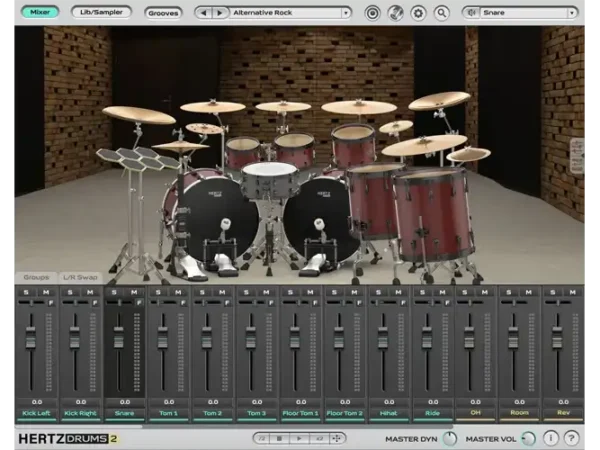This screenshot has width=600, height=450.
Task: Go to previous preset with left arrow
Action: pos(204,13)
